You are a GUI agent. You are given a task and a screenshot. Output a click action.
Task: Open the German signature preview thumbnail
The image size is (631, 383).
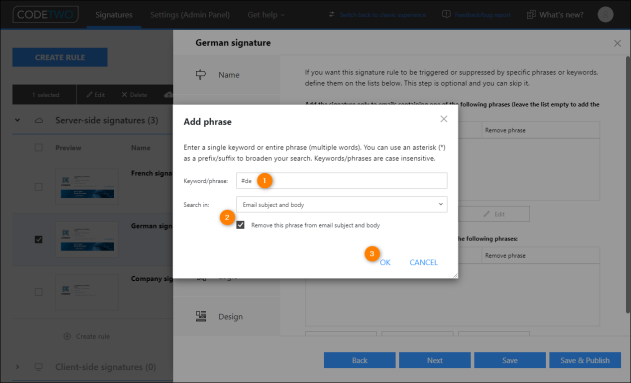[x=87, y=239]
